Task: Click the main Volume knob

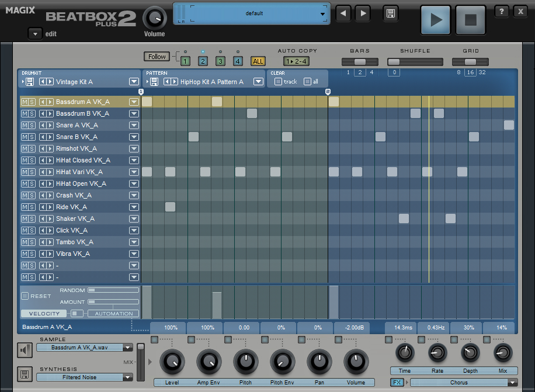Action: click(155, 19)
